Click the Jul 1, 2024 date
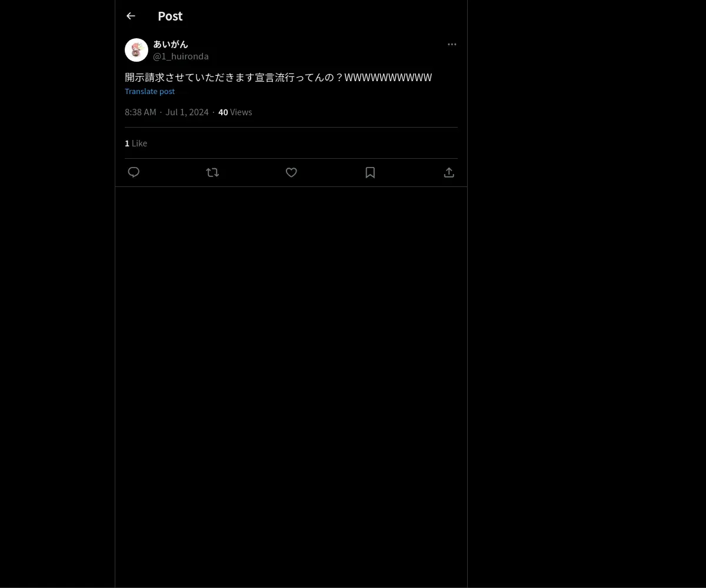 click(x=187, y=112)
